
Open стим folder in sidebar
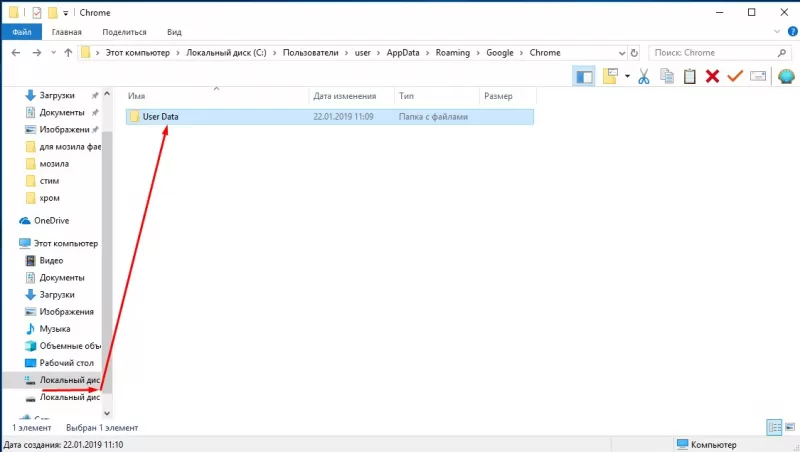(x=49, y=181)
